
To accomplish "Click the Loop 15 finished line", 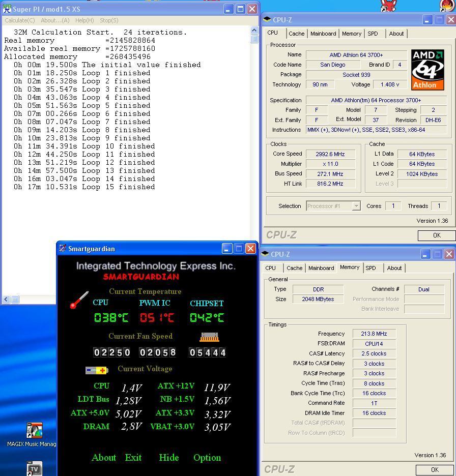I will (84, 187).
